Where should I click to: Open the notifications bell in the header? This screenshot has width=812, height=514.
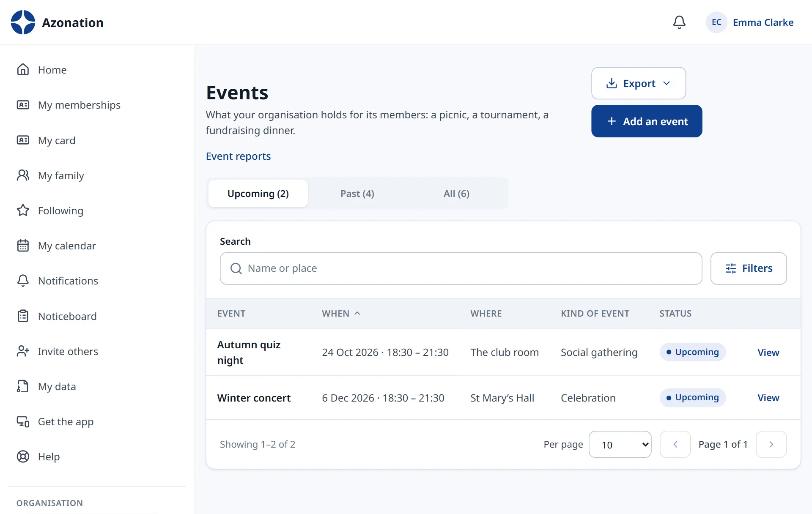pyautogui.click(x=679, y=22)
